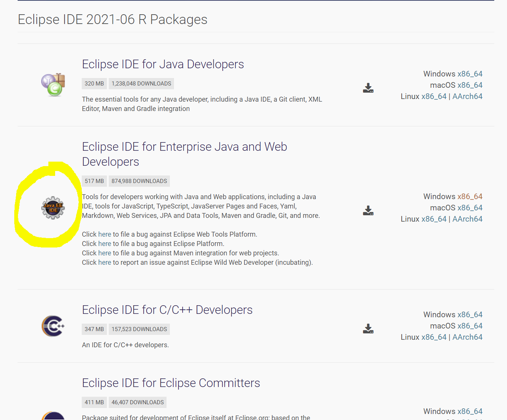Click the 1,238,048 DOWNLOADS badge
Screen dimensions: 507x420
coord(141,84)
